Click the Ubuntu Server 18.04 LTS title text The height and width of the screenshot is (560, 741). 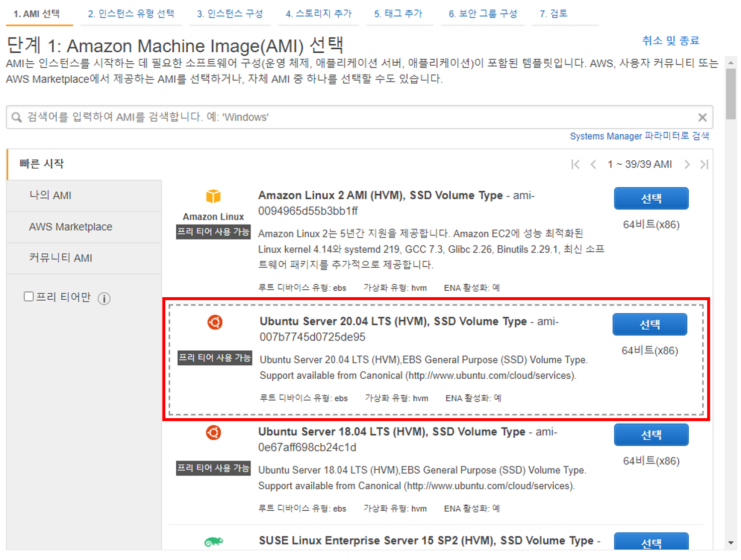pyautogui.click(x=392, y=432)
